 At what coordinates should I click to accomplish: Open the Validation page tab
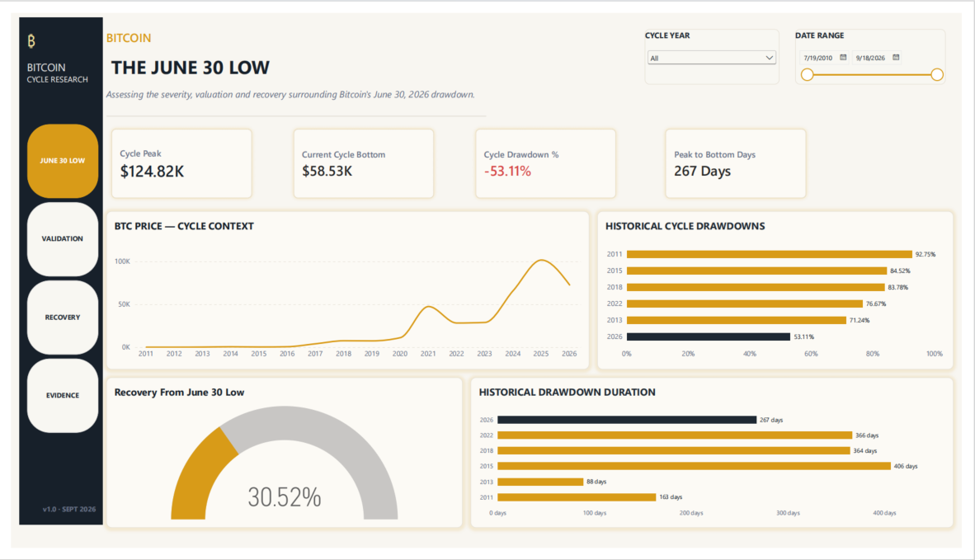point(63,238)
